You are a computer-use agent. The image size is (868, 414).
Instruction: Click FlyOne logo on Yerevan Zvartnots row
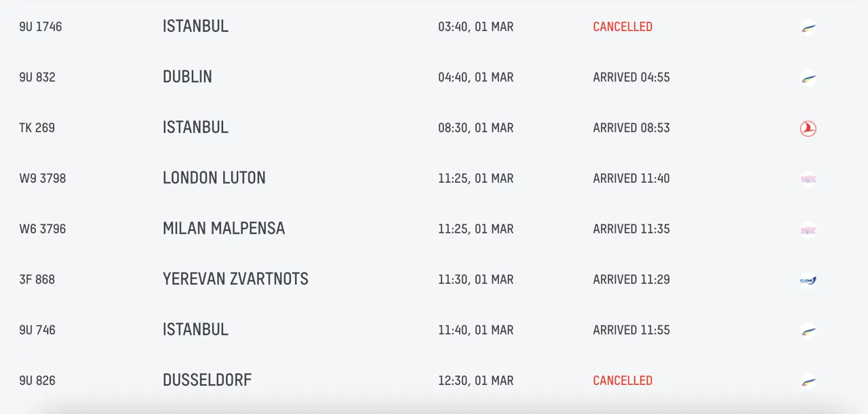click(808, 280)
